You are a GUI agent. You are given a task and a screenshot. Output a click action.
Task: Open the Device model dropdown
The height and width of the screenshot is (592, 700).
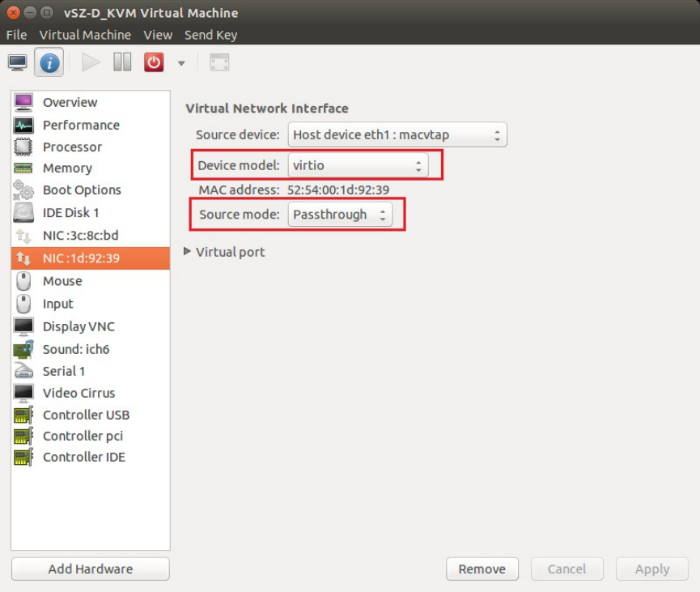coord(358,165)
